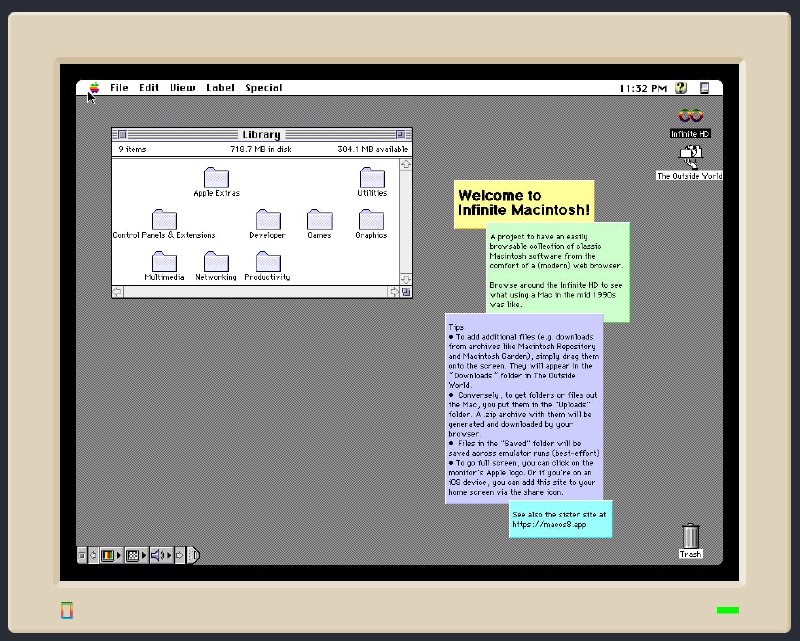The height and width of the screenshot is (641, 800).
Task: Open the Sound Volume Control Strip module
Action: tap(161, 555)
